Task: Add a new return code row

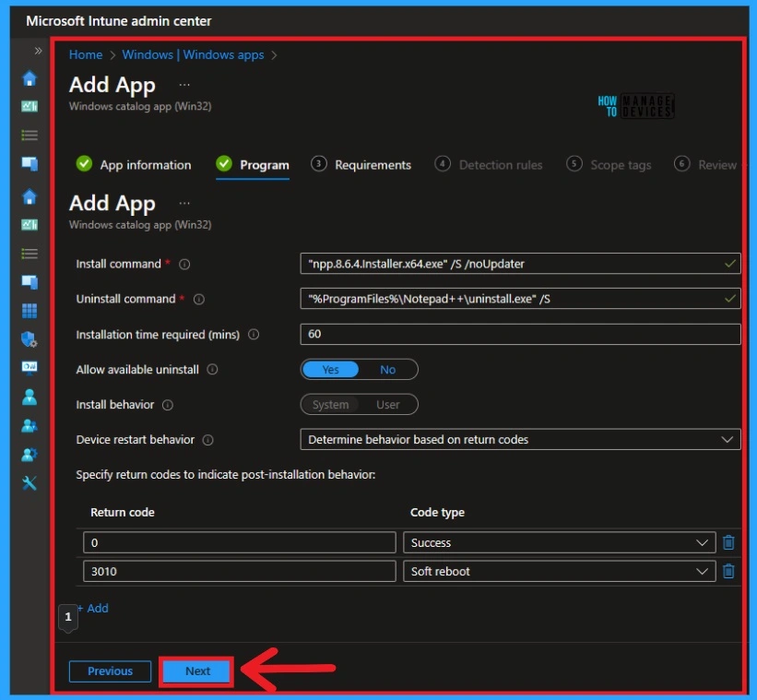Action: [93, 609]
